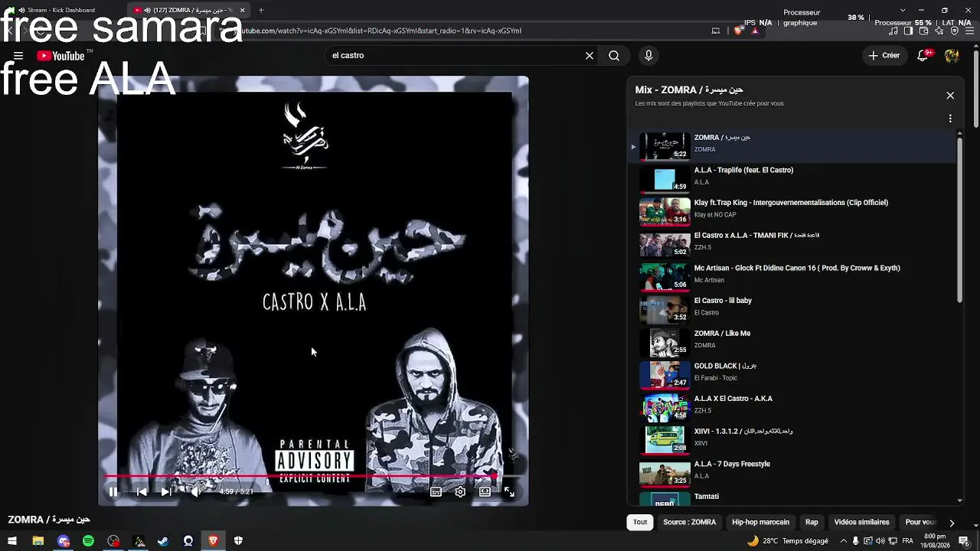Open the Brave VPN shield icon
This screenshot has height=551, width=980.
click(x=954, y=31)
